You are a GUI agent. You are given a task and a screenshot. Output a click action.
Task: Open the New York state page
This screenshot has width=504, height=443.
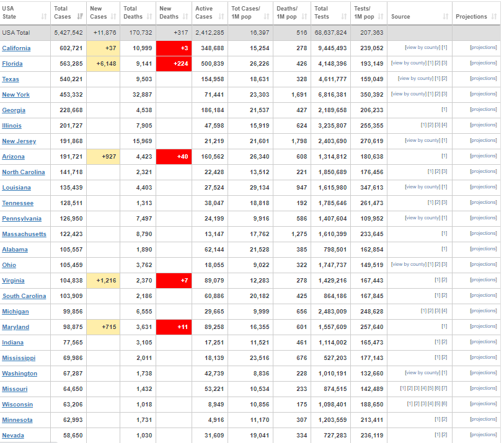[15, 95]
